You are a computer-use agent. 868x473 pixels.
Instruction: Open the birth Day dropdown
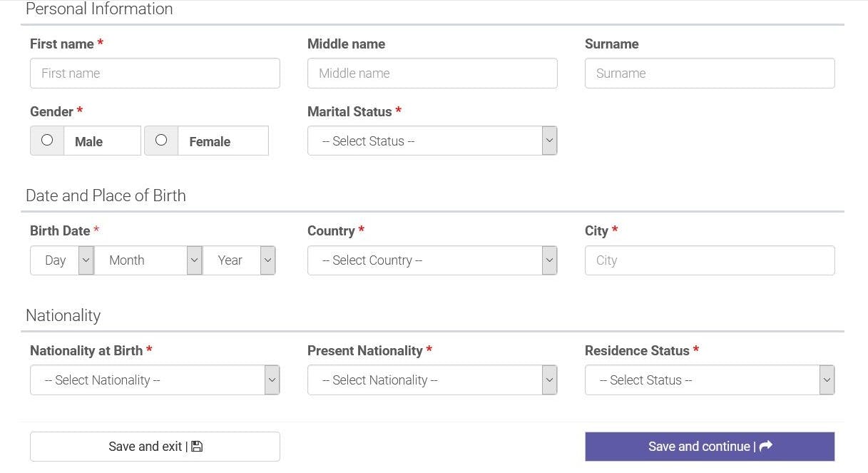(x=62, y=260)
